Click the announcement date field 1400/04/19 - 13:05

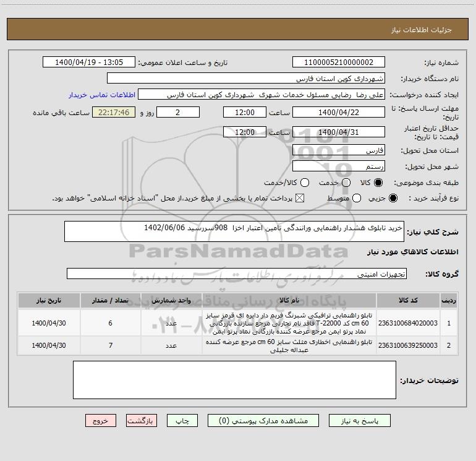coord(89,62)
